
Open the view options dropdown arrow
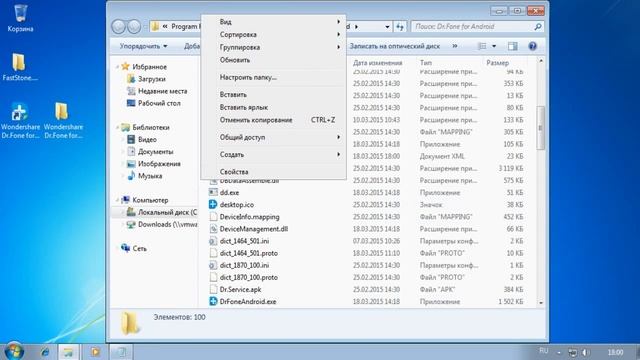[x=494, y=46]
